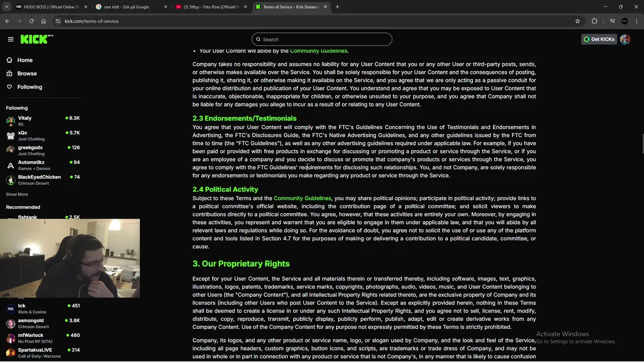The image size is (644, 362).
Task: Open the Chrome profile avatar
Action: pos(624,21)
